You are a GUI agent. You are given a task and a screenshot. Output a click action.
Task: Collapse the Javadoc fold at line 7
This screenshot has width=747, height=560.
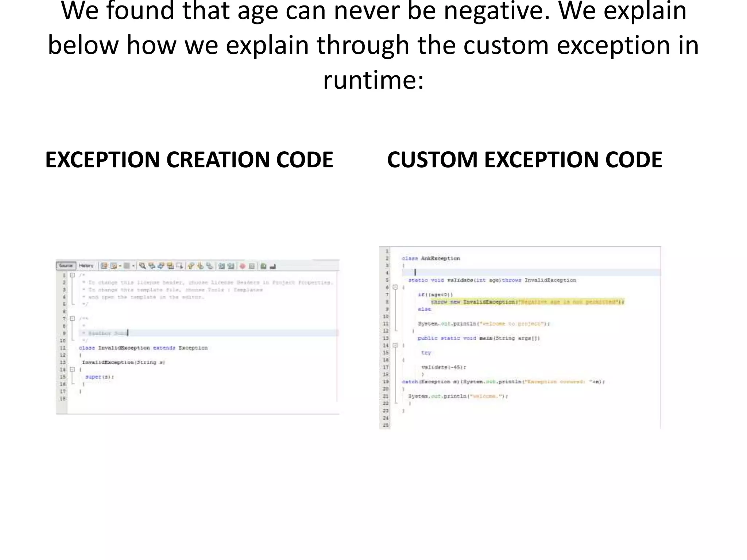tap(72, 318)
